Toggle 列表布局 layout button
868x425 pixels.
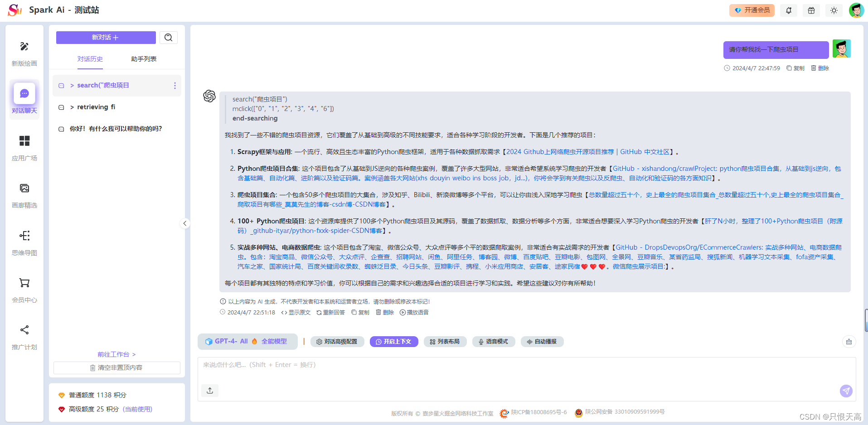click(x=445, y=342)
